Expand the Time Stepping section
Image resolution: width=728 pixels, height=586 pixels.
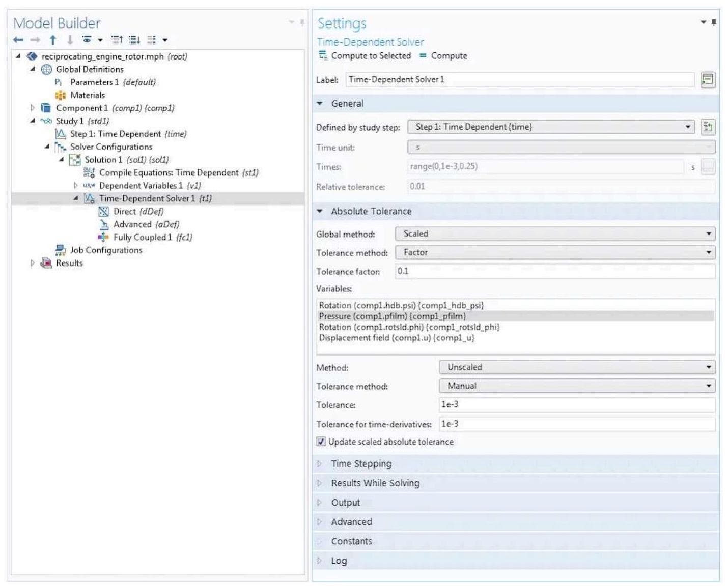click(361, 464)
